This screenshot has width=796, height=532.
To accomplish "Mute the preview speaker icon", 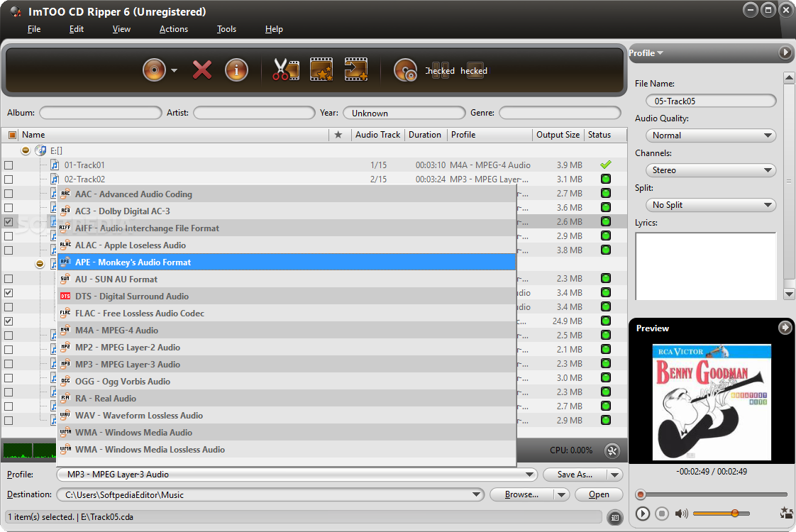I will point(681,514).
